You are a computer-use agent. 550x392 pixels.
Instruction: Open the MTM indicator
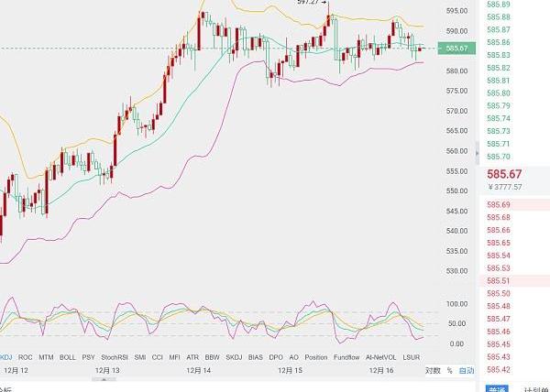tap(46, 356)
